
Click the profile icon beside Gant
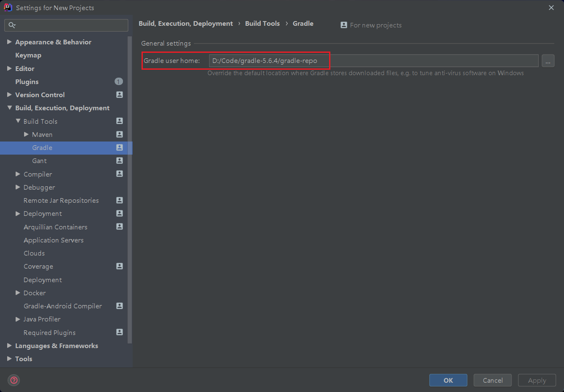[x=120, y=161]
